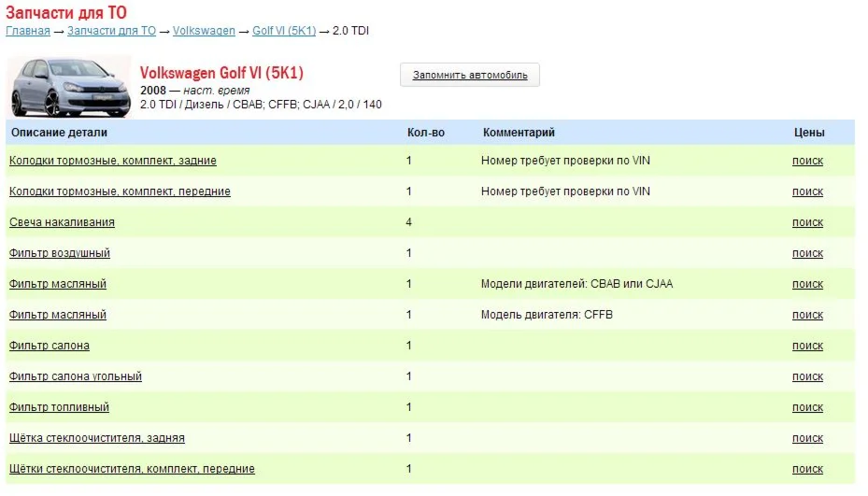This screenshot has height=496, width=868.
Task: Click the quantity 4 for glow plugs
Action: tap(408, 222)
